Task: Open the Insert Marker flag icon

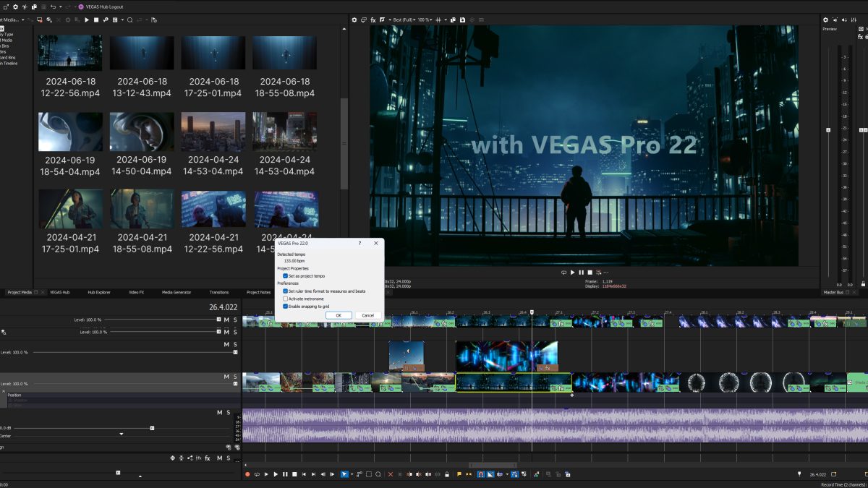Action: (459, 474)
